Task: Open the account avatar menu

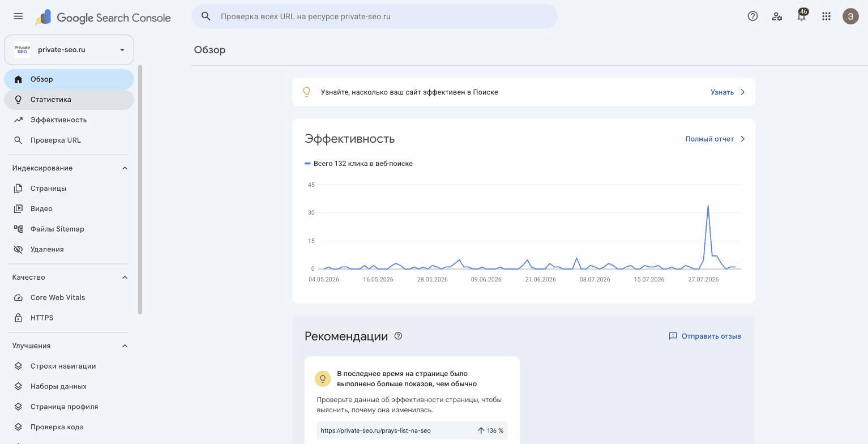Action: point(850,16)
